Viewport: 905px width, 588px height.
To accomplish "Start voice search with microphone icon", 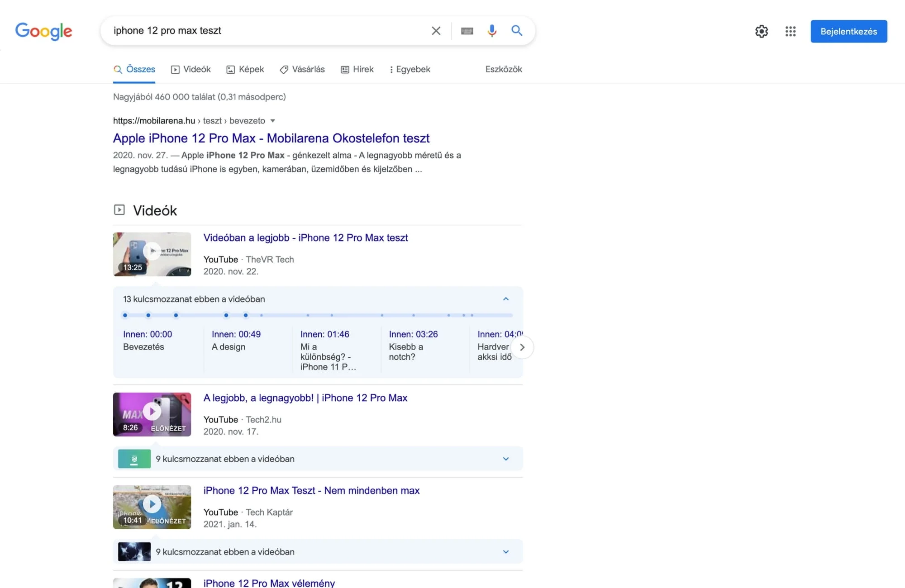I will click(492, 31).
